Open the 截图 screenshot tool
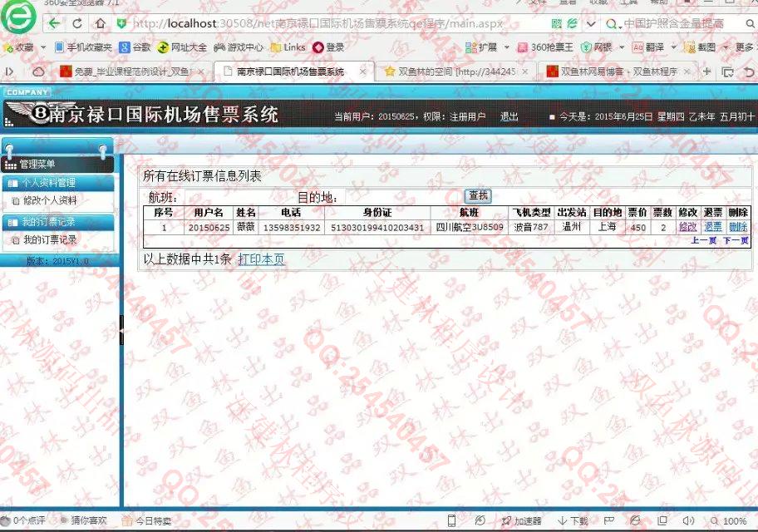758x532 pixels. [700, 47]
